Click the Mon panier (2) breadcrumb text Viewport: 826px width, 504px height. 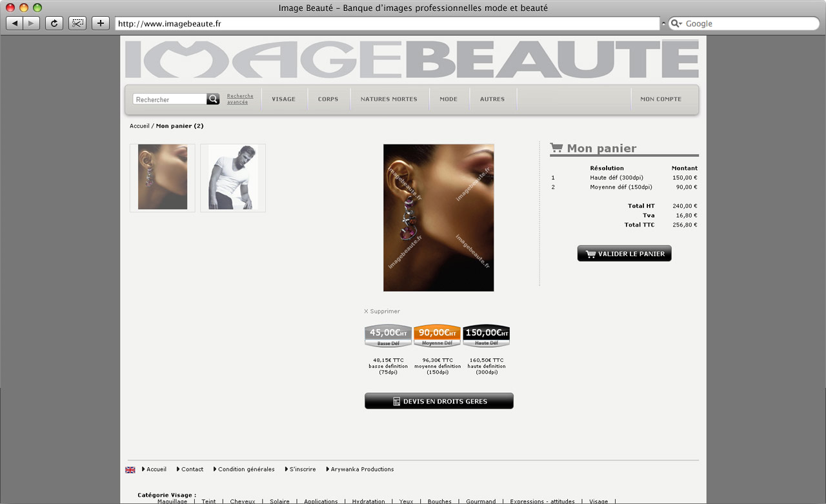coord(180,126)
